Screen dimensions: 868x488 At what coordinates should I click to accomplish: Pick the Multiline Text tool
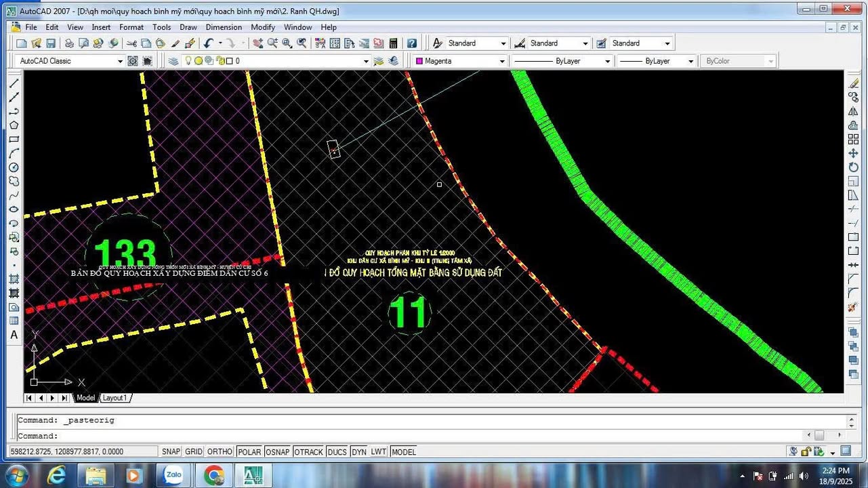pos(14,335)
